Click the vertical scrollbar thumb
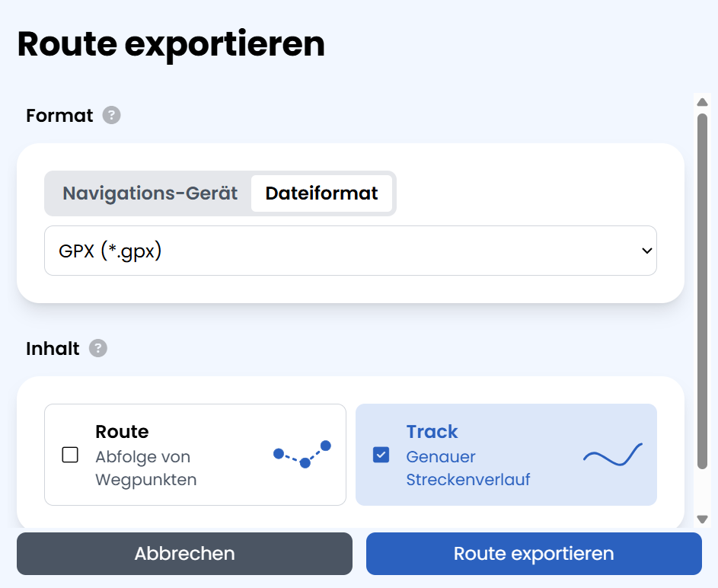Screen dimensions: 718x588 coord(702,291)
